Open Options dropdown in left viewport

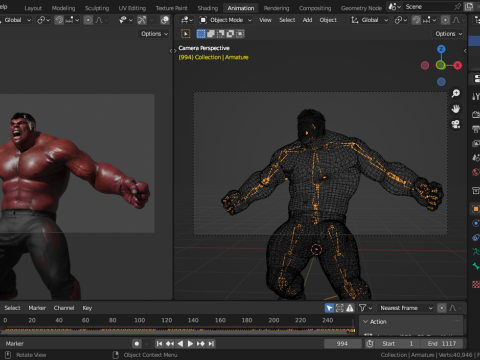pyautogui.click(x=154, y=34)
